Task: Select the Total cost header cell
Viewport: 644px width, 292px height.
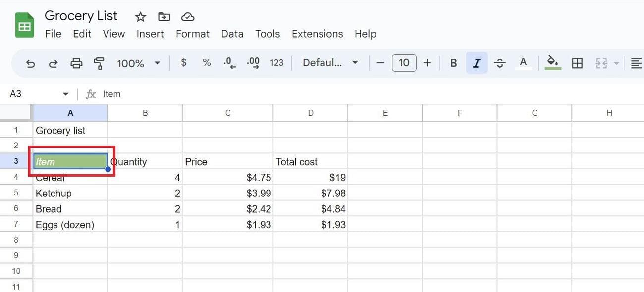Action: click(x=310, y=162)
